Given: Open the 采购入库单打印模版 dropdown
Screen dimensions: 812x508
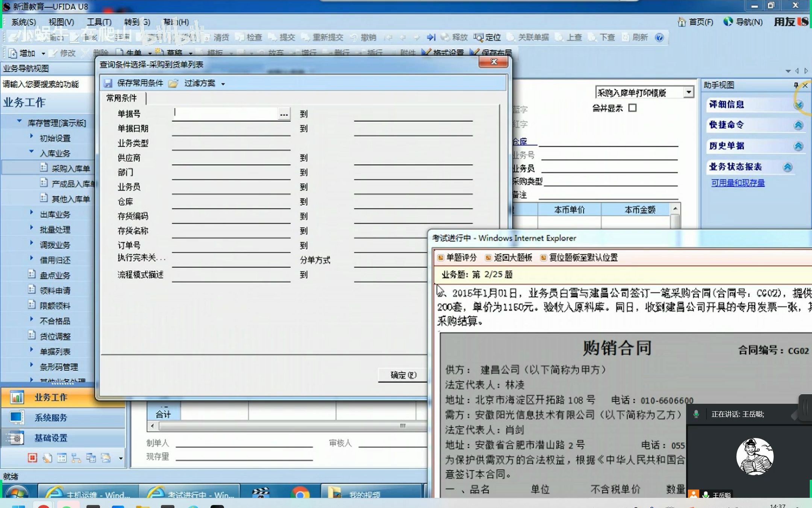Looking at the screenshot, I should click(689, 92).
